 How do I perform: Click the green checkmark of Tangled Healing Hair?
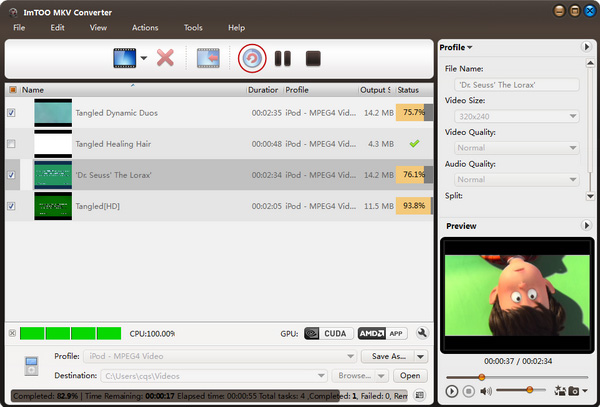tap(414, 144)
